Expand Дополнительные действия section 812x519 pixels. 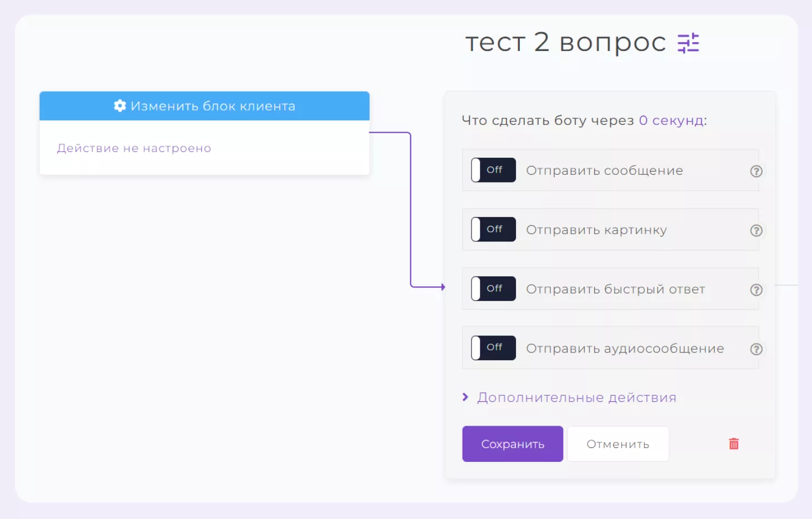569,397
